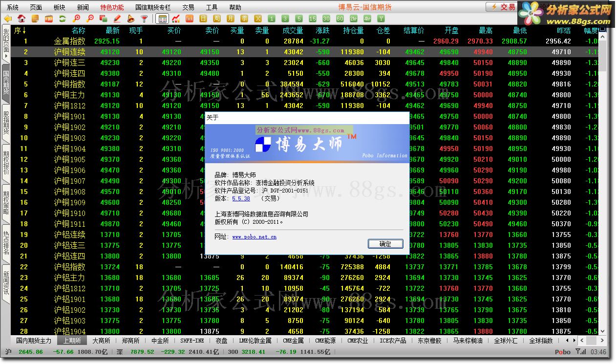Sort by the 持仓量 column header
616x364 pixels.
click(x=353, y=30)
